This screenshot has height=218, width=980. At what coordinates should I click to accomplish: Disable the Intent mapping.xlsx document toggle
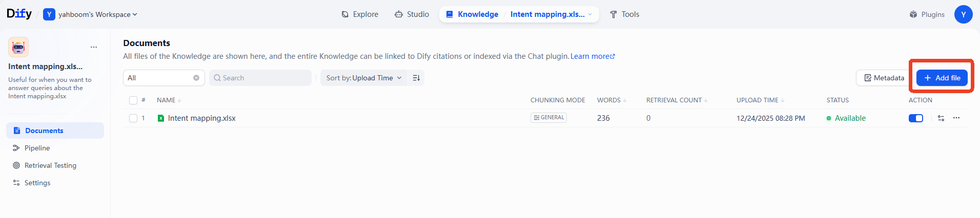[916, 118]
